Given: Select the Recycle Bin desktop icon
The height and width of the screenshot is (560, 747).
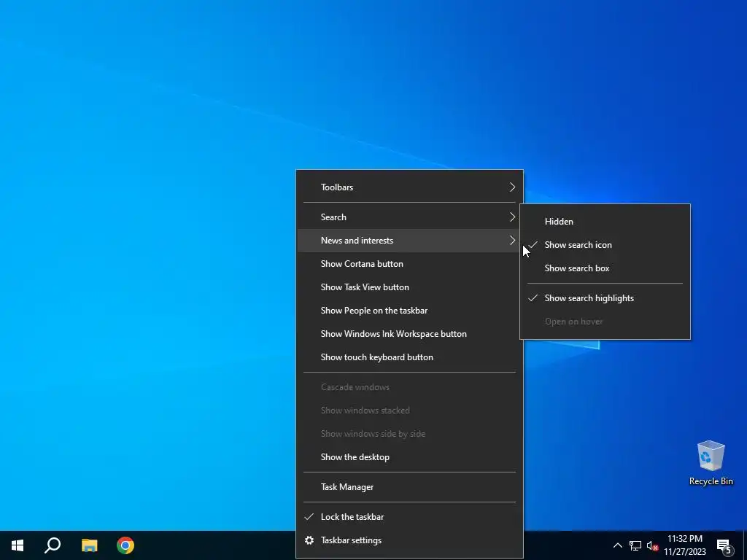Looking at the screenshot, I should [711, 462].
